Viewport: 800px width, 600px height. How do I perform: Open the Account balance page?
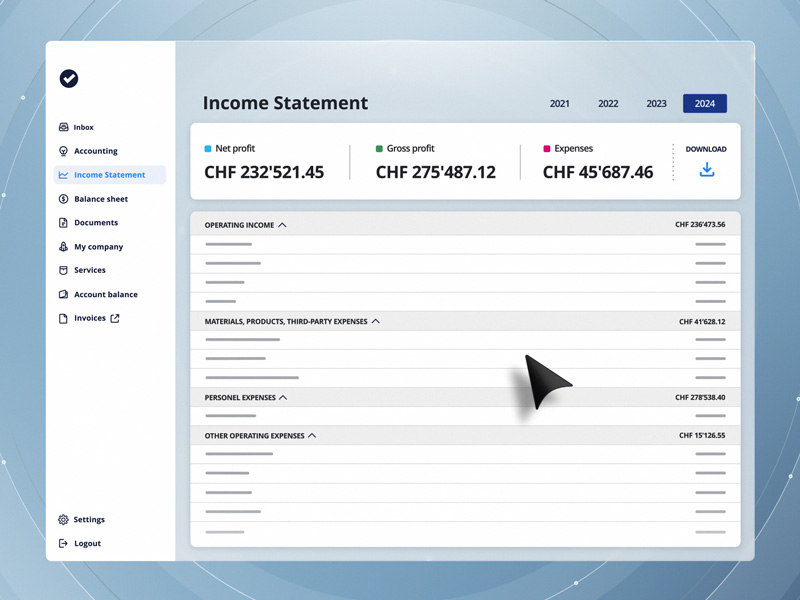pyautogui.click(x=105, y=294)
